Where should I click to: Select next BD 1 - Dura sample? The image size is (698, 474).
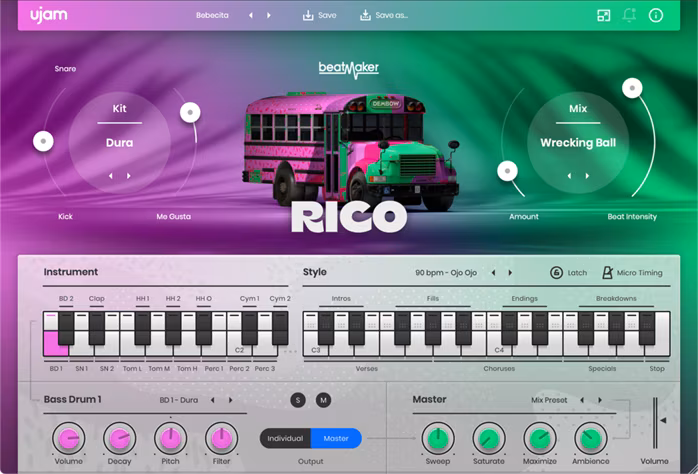coord(231,400)
